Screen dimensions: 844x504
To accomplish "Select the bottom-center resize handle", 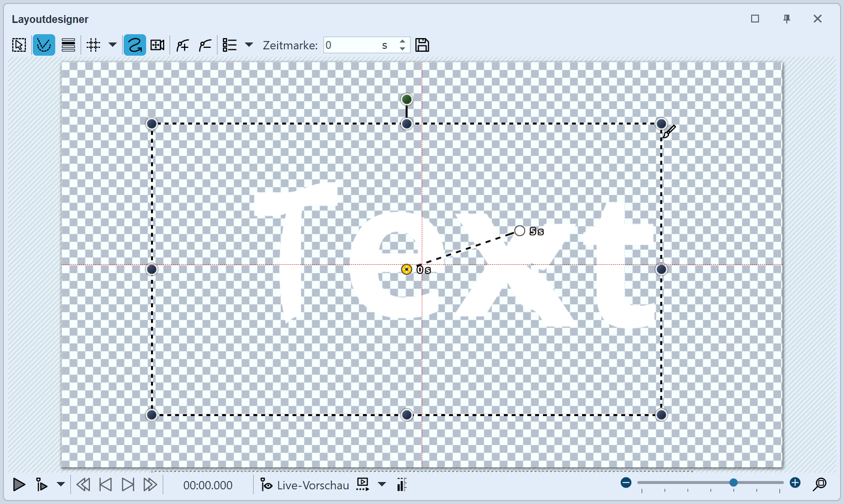I will (407, 415).
